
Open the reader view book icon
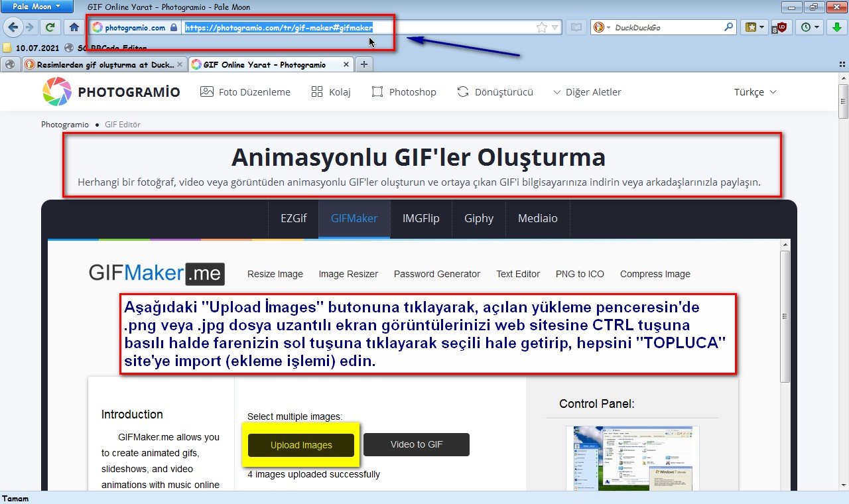(576, 27)
